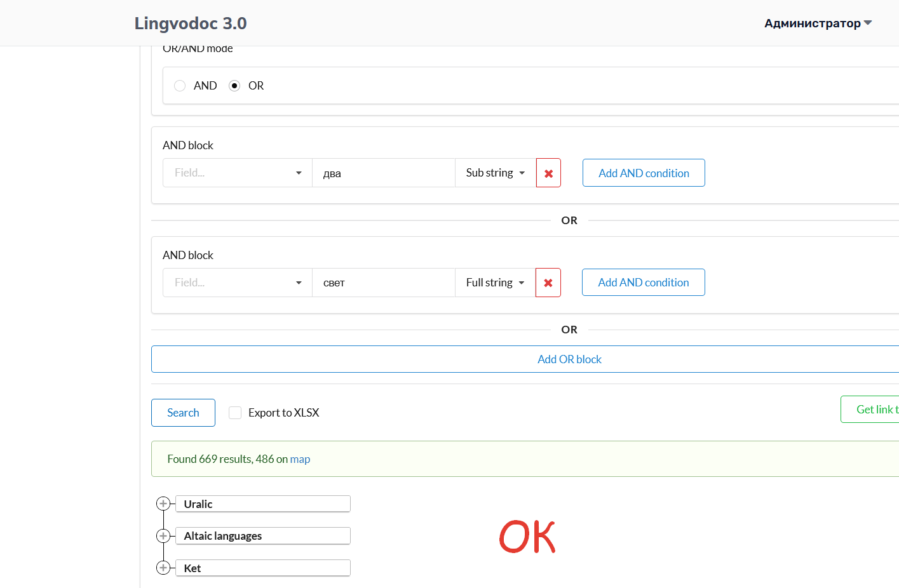This screenshot has height=588, width=899.
Task: Remove the "два" search condition
Action: click(548, 172)
